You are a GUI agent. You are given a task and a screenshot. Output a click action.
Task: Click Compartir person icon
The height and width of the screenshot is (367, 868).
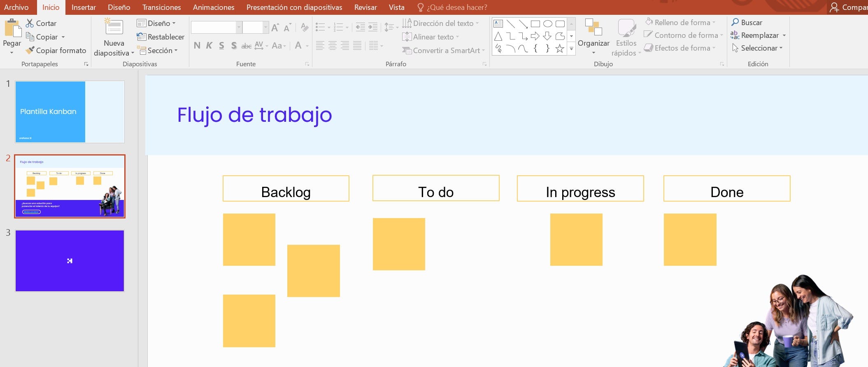click(x=834, y=7)
